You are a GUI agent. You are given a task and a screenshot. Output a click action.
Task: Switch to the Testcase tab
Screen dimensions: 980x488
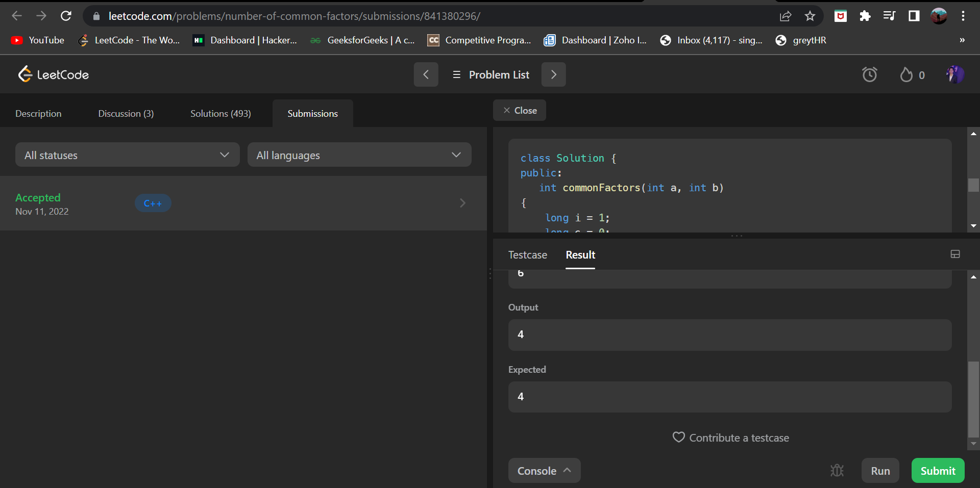tap(527, 255)
